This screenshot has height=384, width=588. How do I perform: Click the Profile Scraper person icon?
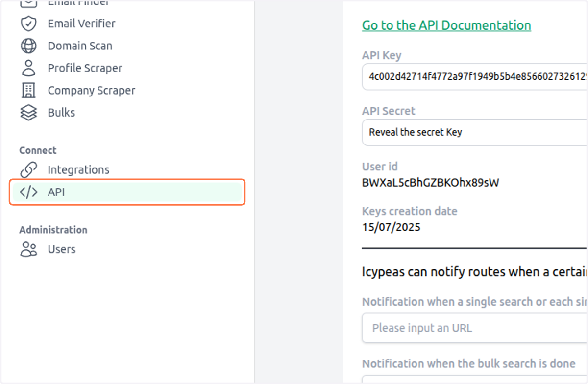coord(29,68)
